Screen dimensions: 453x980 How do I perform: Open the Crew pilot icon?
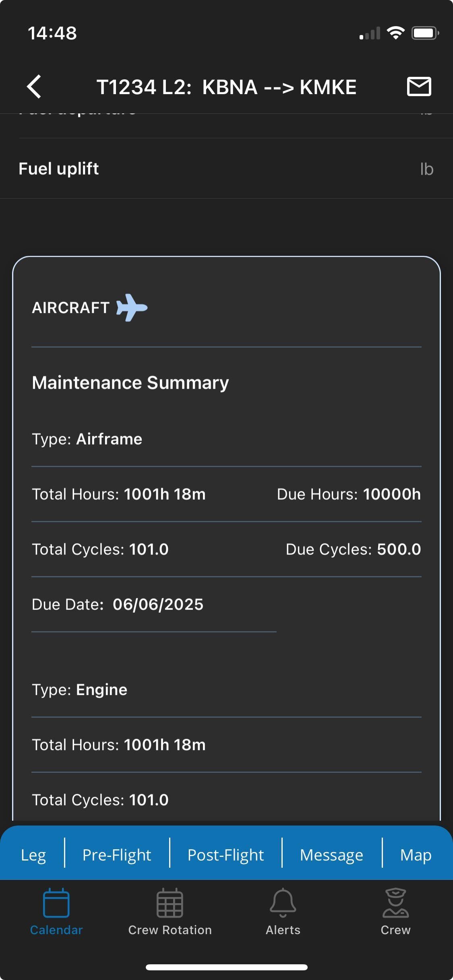(395, 903)
